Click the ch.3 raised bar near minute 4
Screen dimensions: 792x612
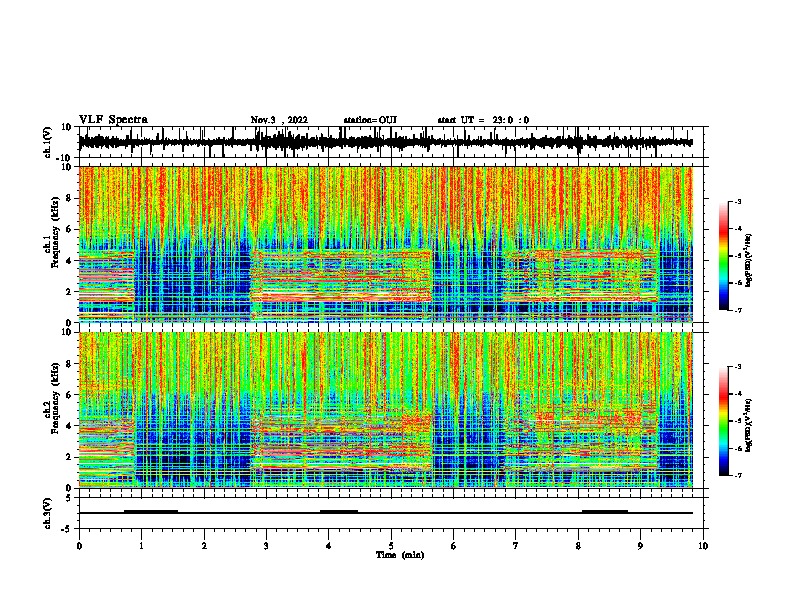point(339,511)
